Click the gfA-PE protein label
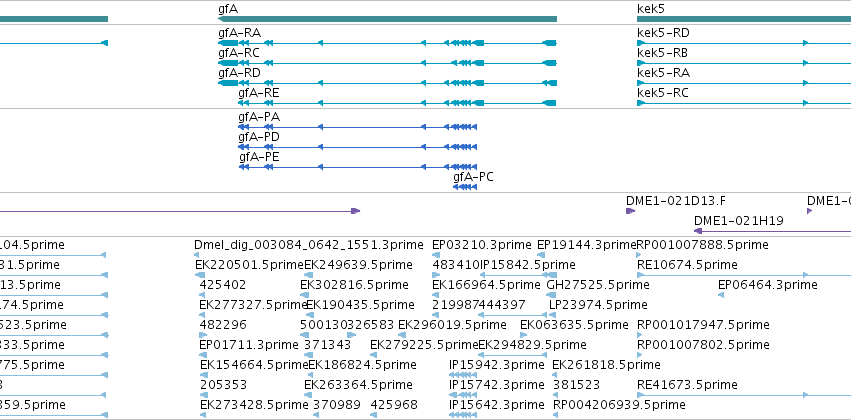Viewport: 851px width, 420px height. (259, 157)
